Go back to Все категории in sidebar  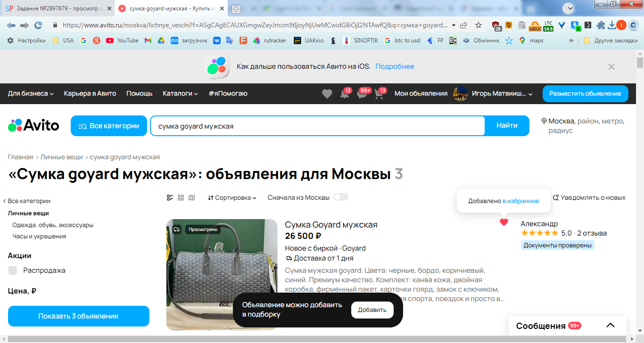click(27, 201)
